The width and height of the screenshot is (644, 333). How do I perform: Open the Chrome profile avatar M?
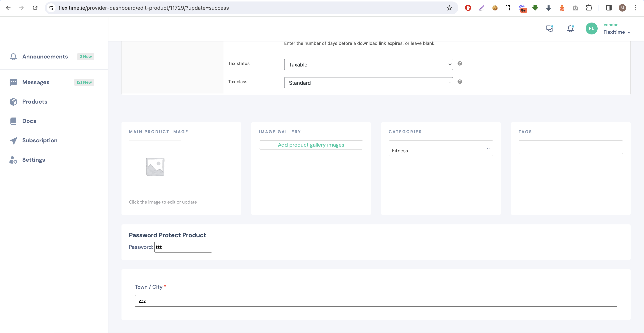click(x=622, y=8)
